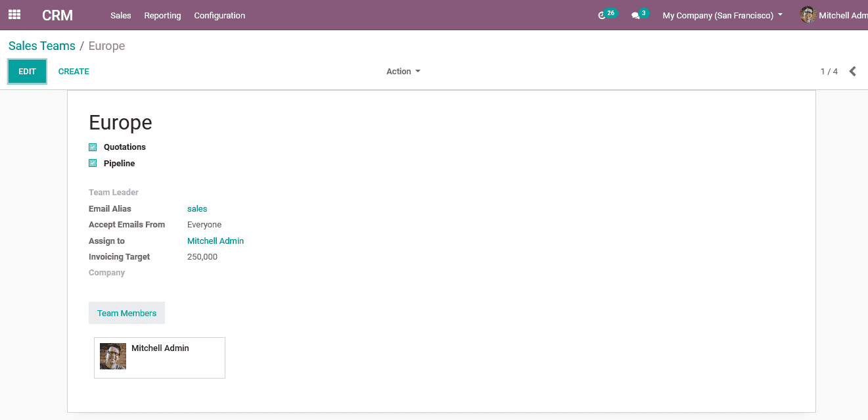
Task: Toggle the Pipeline checkbox
Action: tap(93, 164)
